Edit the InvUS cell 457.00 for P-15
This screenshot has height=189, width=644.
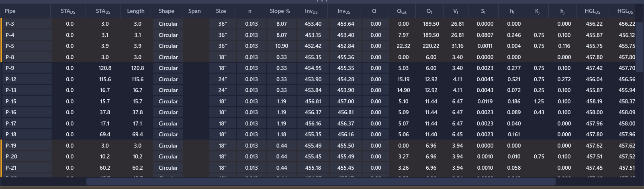click(x=346, y=101)
